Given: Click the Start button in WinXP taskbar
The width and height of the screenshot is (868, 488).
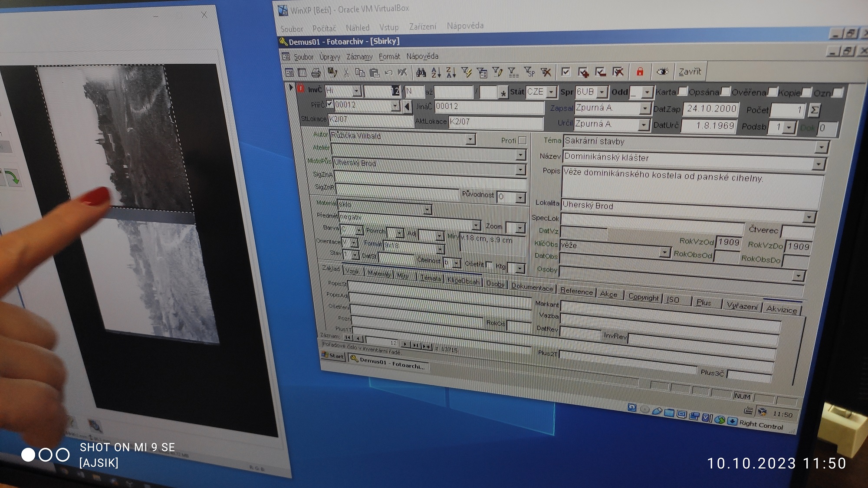Looking at the screenshot, I should pos(333,356).
